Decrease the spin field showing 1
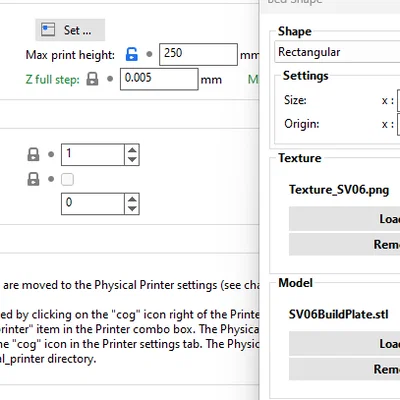The height and width of the screenshot is (400, 400). 132,159
